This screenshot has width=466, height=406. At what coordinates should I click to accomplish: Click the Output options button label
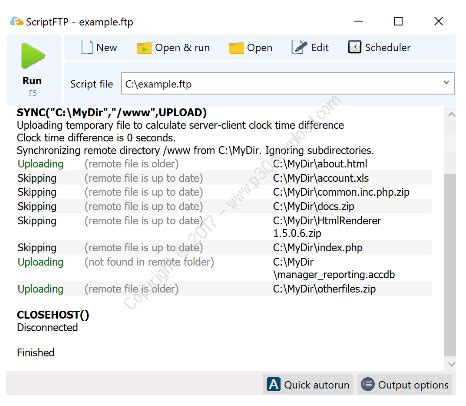coord(413,385)
